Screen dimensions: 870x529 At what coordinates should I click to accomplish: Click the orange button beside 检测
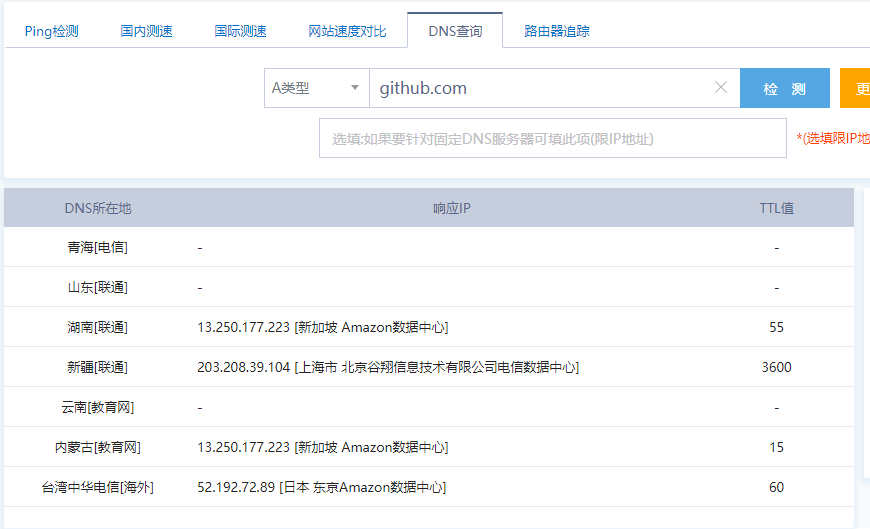855,88
